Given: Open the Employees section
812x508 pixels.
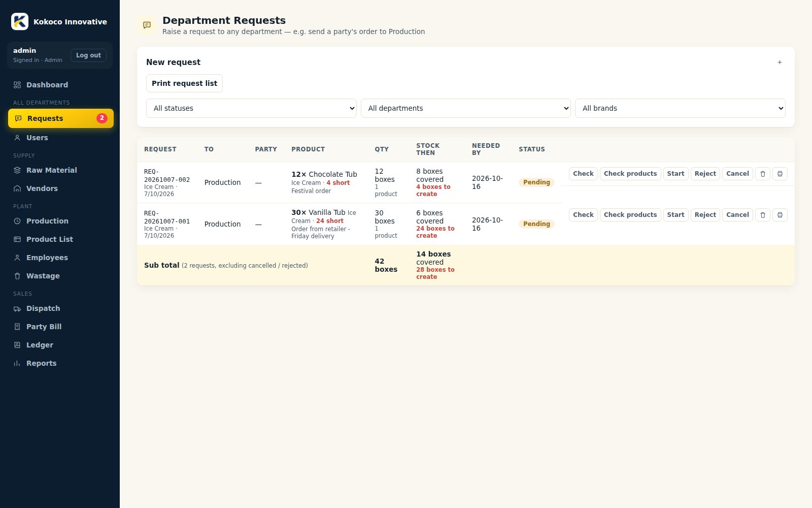Looking at the screenshot, I should 61,258.
